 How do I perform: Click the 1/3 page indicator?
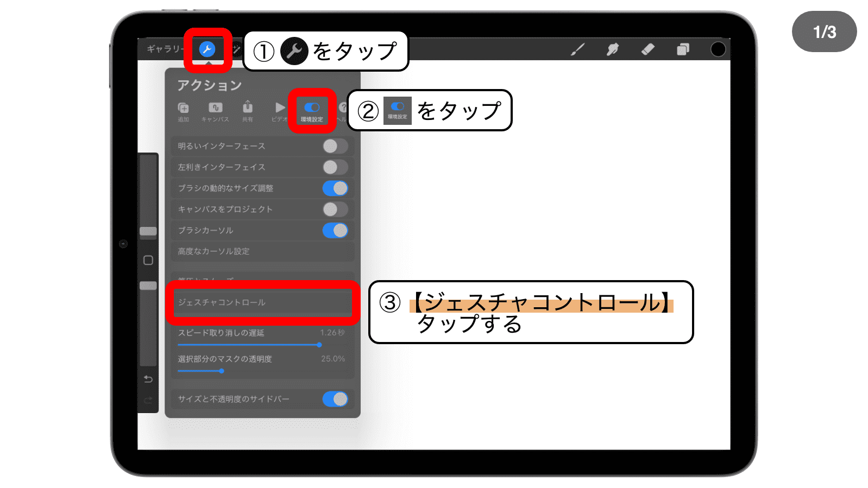click(x=825, y=32)
